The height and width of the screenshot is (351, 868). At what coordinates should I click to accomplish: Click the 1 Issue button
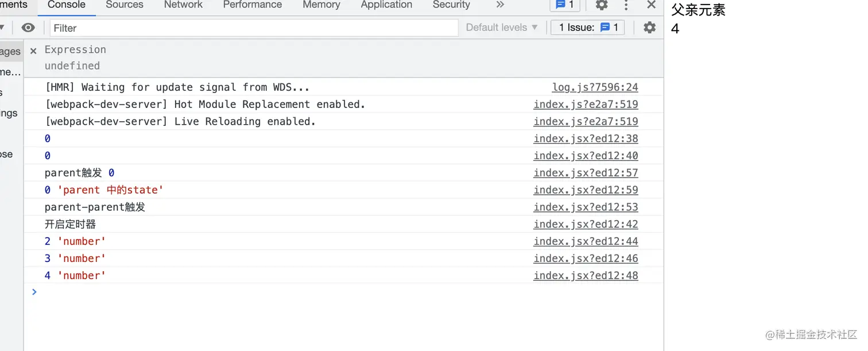point(588,28)
